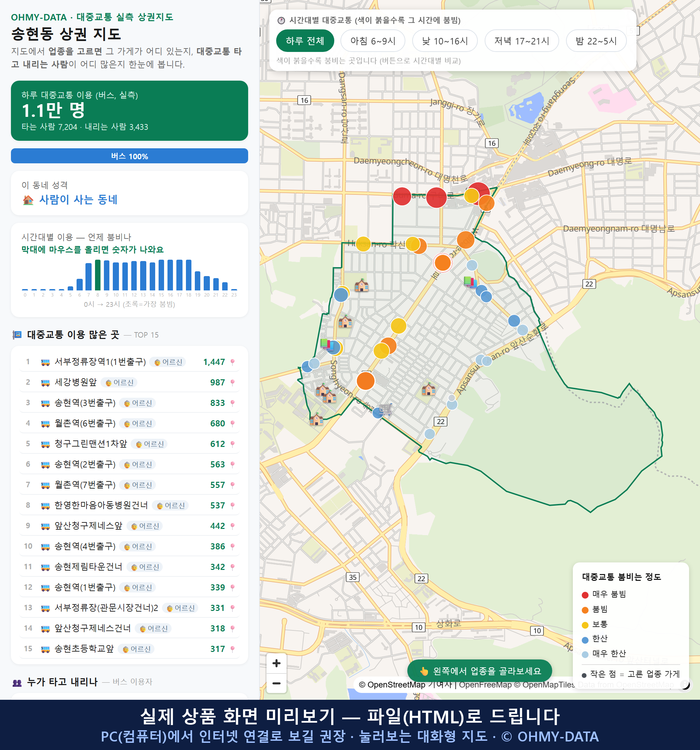Zoom out the map with minus button
The height and width of the screenshot is (750, 700).
click(x=276, y=683)
